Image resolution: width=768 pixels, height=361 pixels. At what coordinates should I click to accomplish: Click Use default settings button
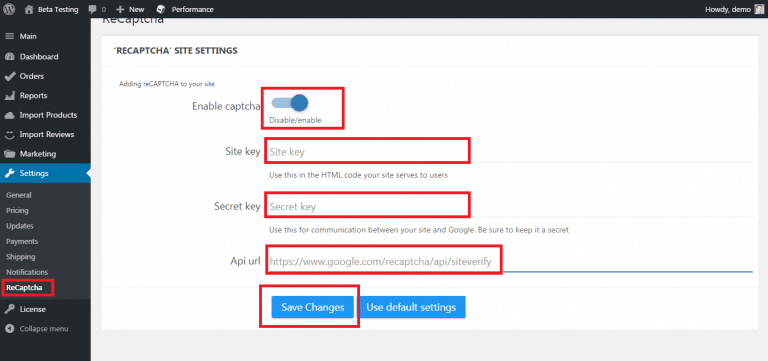click(412, 307)
